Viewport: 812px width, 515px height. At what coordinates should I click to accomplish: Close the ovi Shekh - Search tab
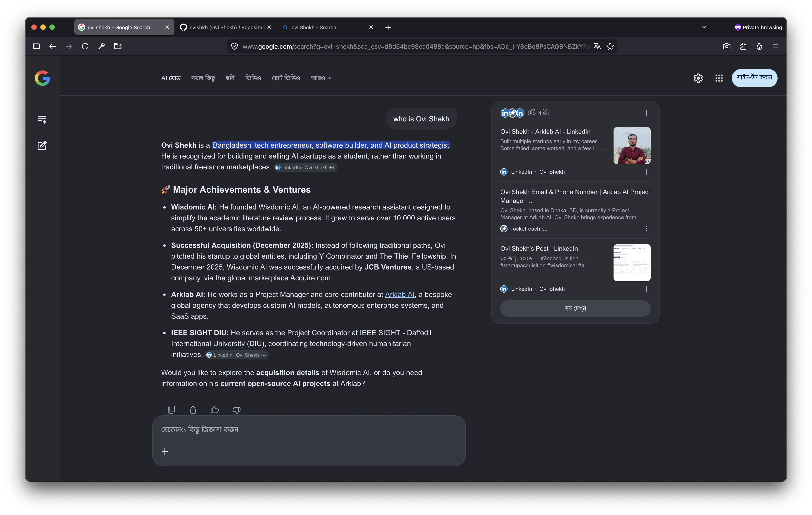[x=371, y=27]
